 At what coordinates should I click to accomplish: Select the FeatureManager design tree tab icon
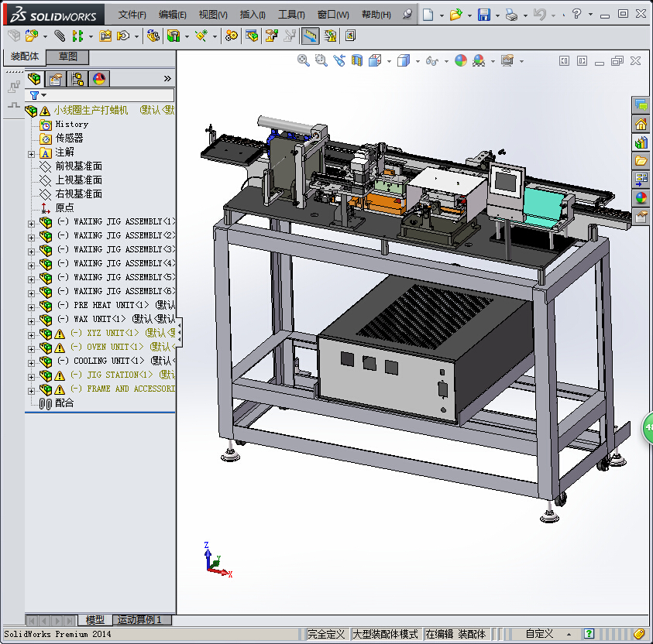click(34, 79)
